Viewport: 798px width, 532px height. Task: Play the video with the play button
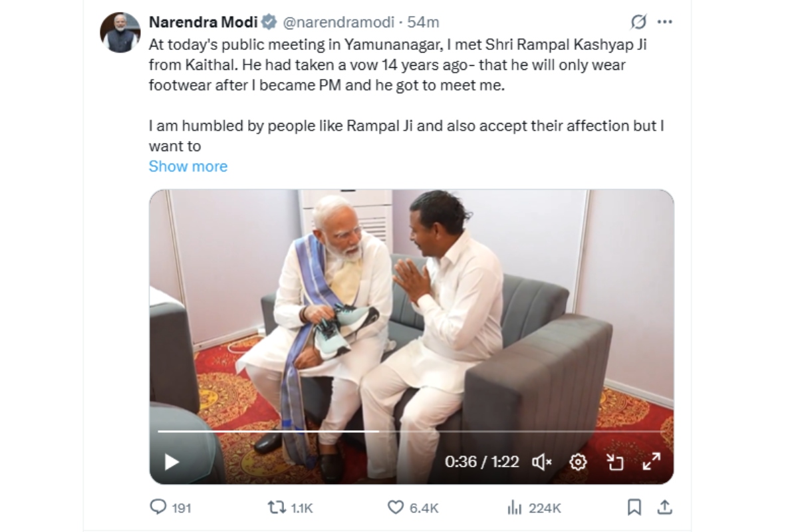coord(170,460)
